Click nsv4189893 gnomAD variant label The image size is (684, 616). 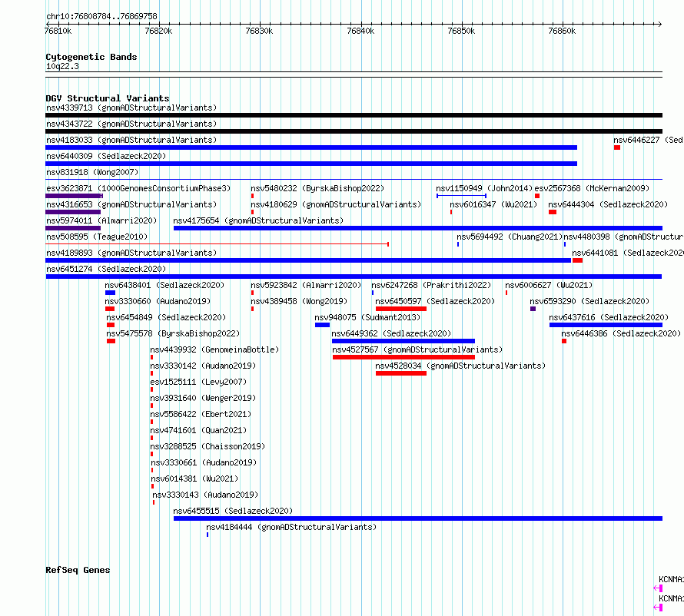(x=131, y=253)
